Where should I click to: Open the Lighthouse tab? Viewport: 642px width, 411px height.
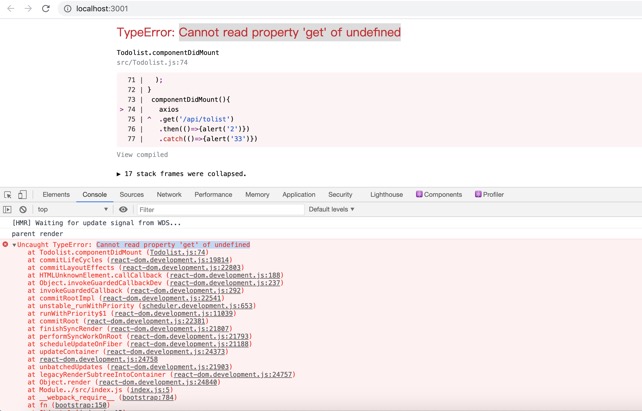387,195
